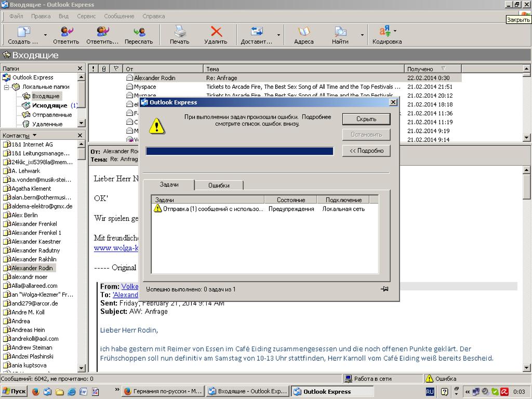
Task: Pin the error dialog with pushpin icon
Action: 384,289
